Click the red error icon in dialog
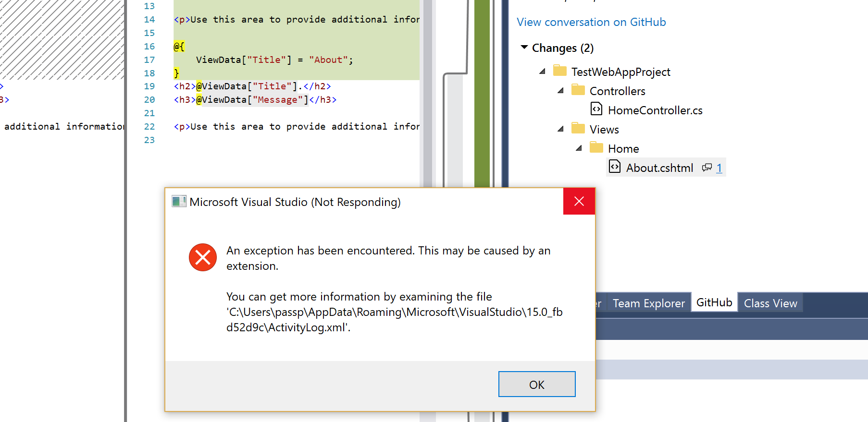This screenshot has width=868, height=422. 203,257
